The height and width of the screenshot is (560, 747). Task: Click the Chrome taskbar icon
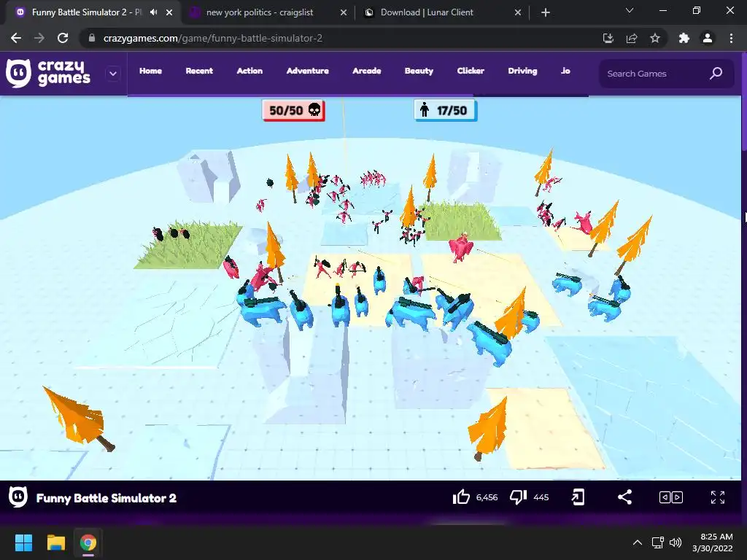[88, 542]
